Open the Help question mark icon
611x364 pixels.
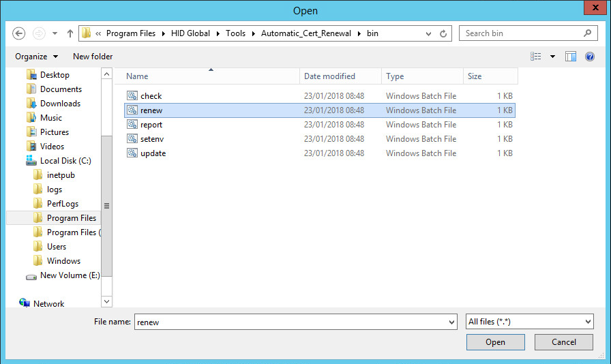pos(589,57)
